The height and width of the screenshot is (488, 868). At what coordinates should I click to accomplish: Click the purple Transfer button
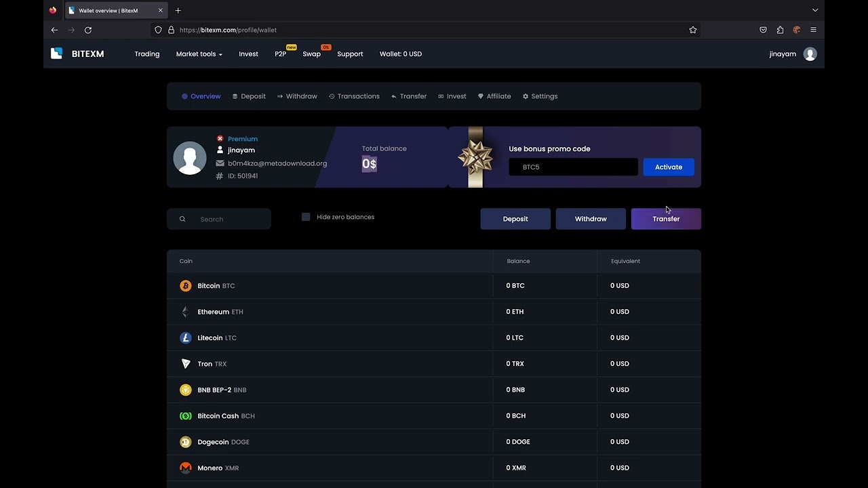[666, 219]
